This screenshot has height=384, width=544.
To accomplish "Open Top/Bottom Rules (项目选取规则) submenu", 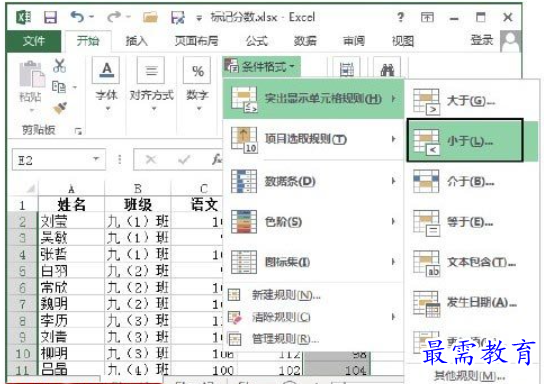I will 313,139.
